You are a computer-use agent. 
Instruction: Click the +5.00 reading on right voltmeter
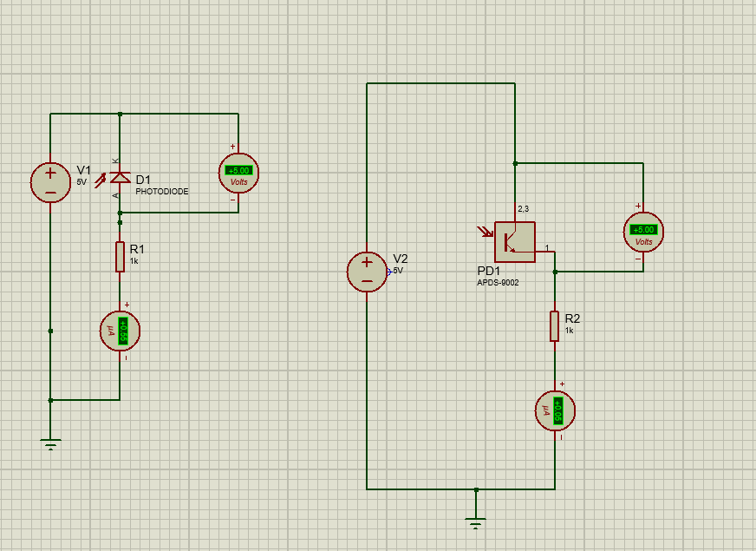click(x=643, y=230)
